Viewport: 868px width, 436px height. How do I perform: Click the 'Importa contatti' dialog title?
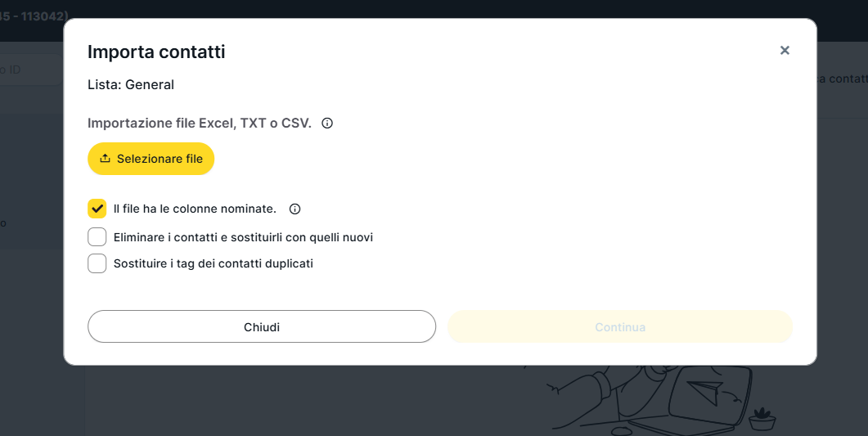(156, 52)
